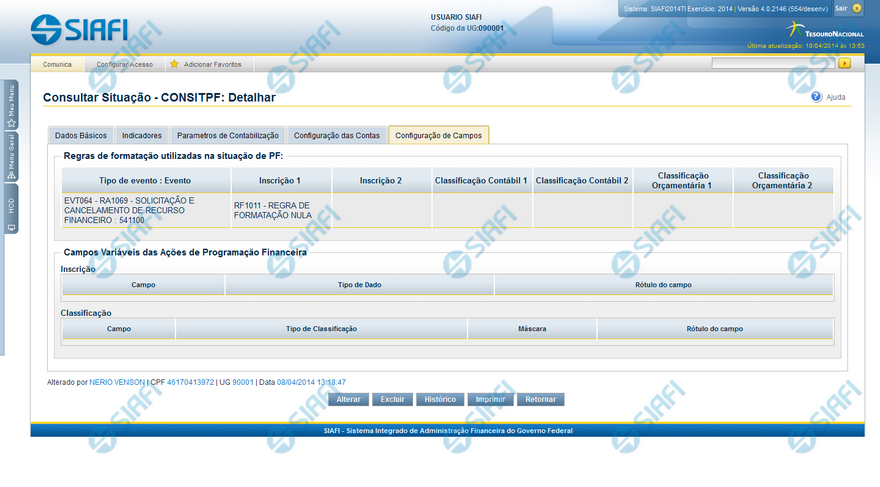Click the SIAFI logo

pyautogui.click(x=79, y=28)
